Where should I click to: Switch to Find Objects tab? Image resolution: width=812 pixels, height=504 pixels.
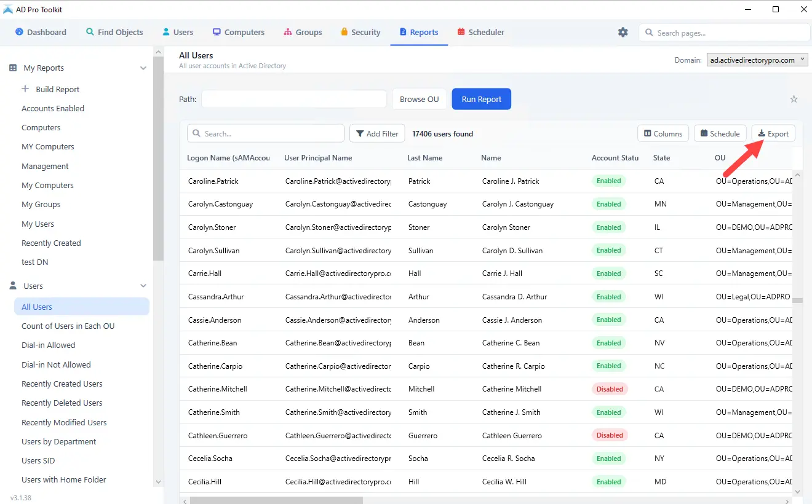(x=114, y=32)
